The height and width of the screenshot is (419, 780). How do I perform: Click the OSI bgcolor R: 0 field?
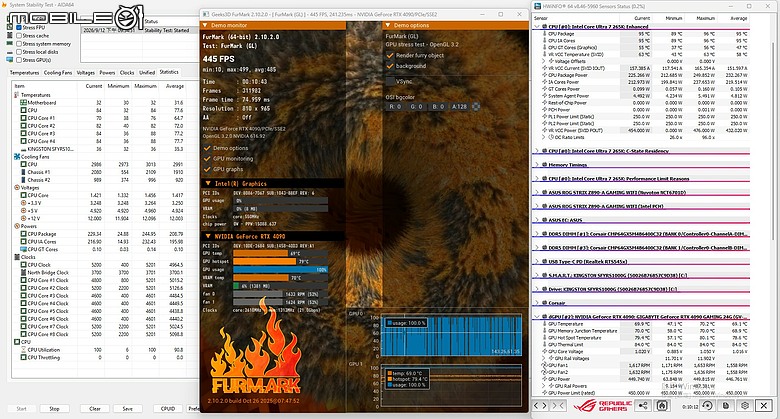395,106
